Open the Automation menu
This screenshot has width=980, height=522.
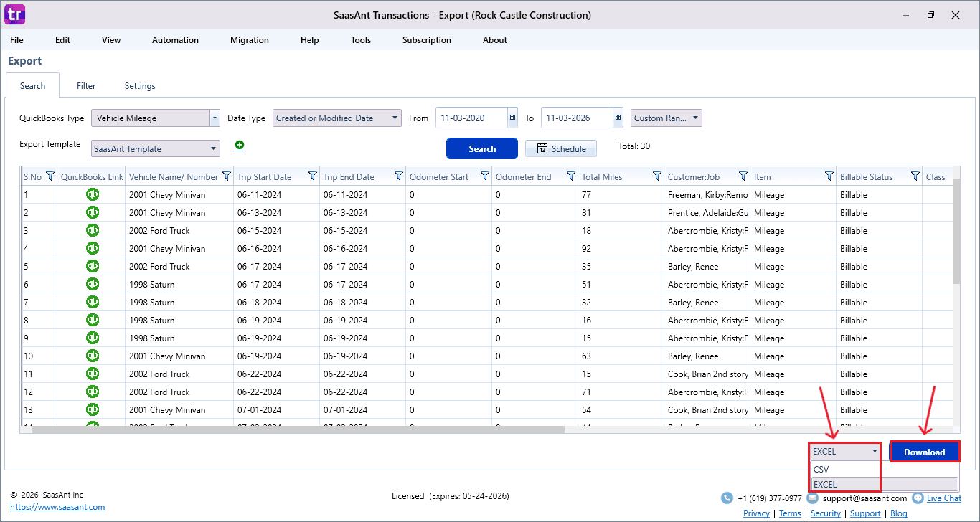[x=175, y=40]
